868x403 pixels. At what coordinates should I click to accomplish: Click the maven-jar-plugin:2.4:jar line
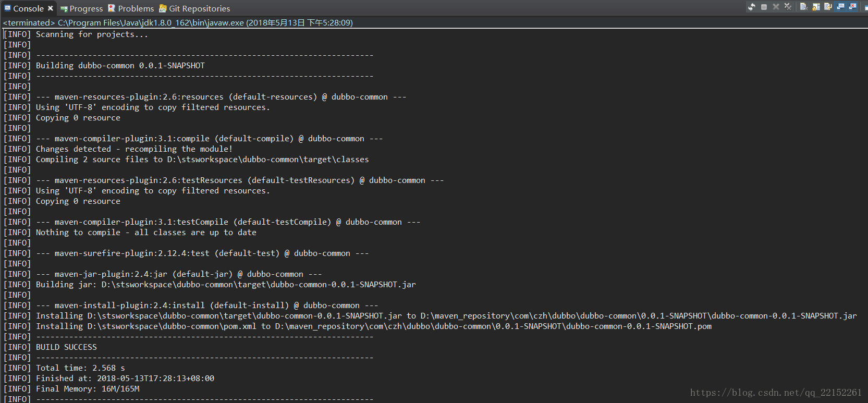coord(163,274)
